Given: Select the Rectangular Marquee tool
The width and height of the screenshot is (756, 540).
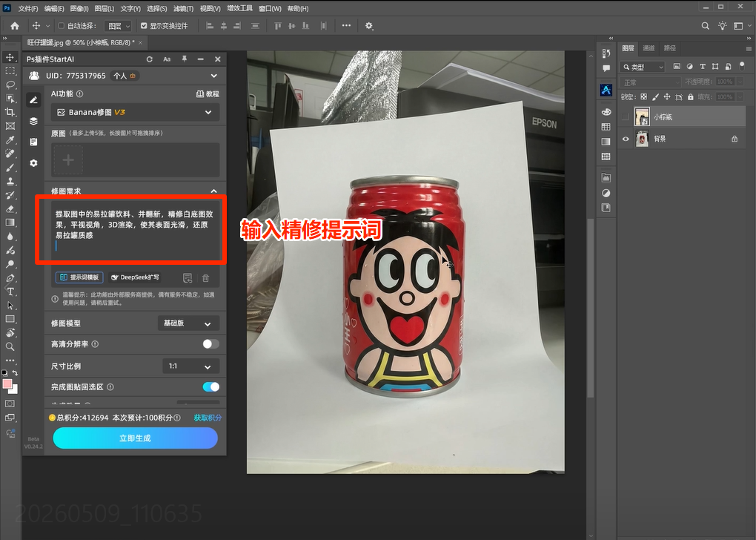Looking at the screenshot, I should 10,71.
